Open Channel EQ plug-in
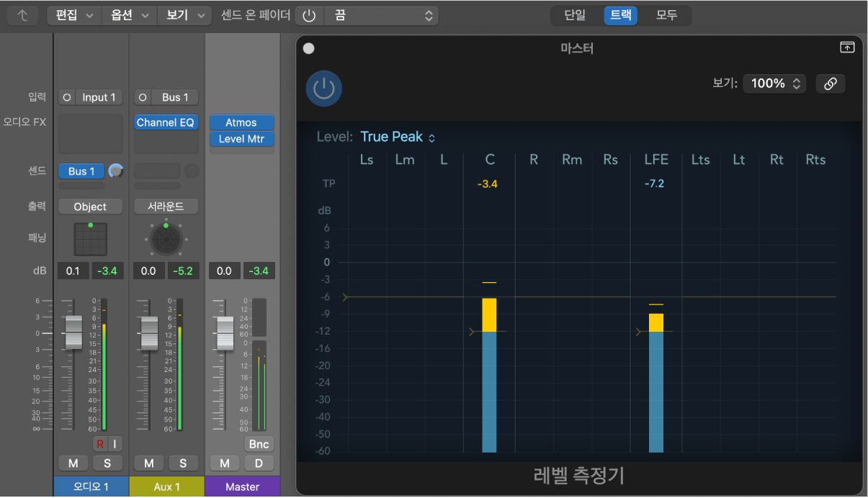This screenshot has height=498, width=868. (166, 122)
